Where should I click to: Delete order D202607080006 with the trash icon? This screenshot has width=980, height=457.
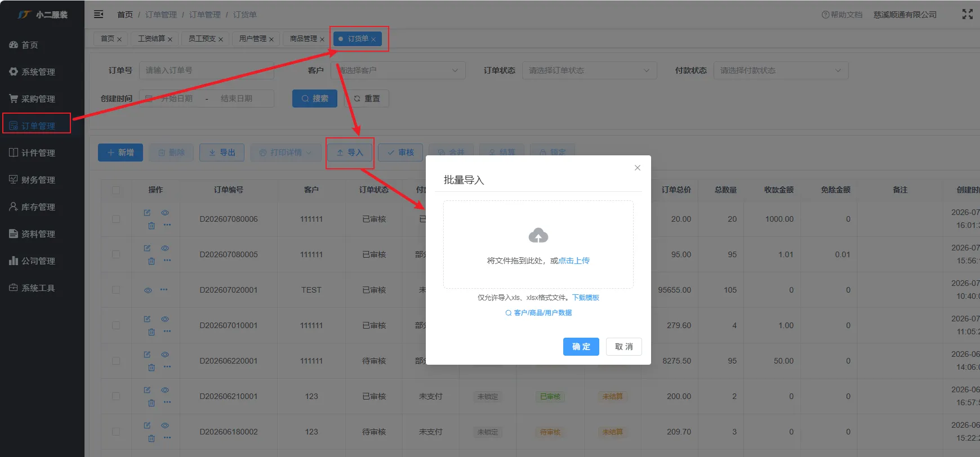coord(152,225)
